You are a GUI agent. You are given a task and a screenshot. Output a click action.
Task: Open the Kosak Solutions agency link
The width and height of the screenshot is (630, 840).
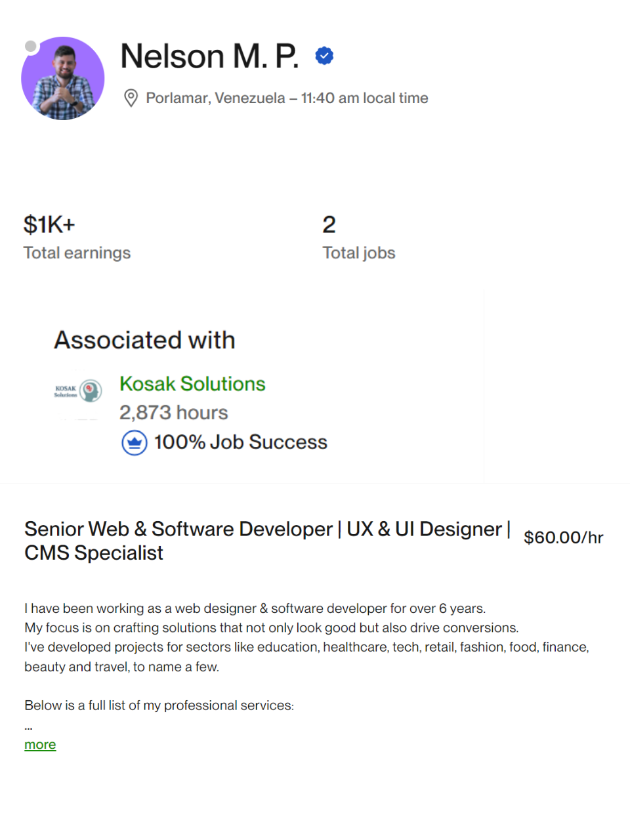pyautogui.click(x=192, y=384)
